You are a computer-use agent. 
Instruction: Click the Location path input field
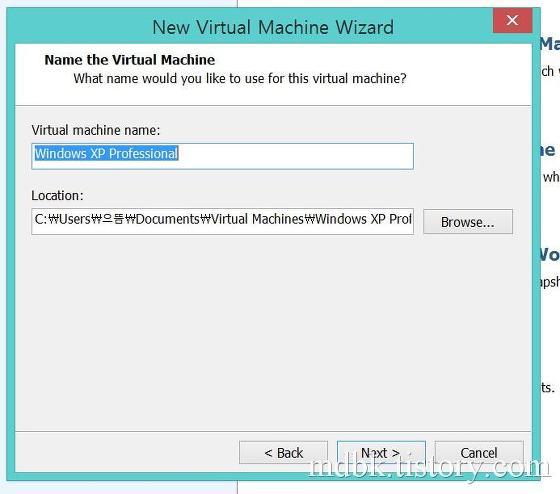point(222,221)
